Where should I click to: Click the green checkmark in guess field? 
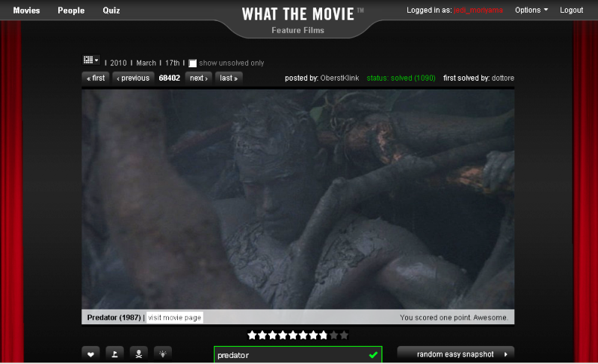[373, 355]
